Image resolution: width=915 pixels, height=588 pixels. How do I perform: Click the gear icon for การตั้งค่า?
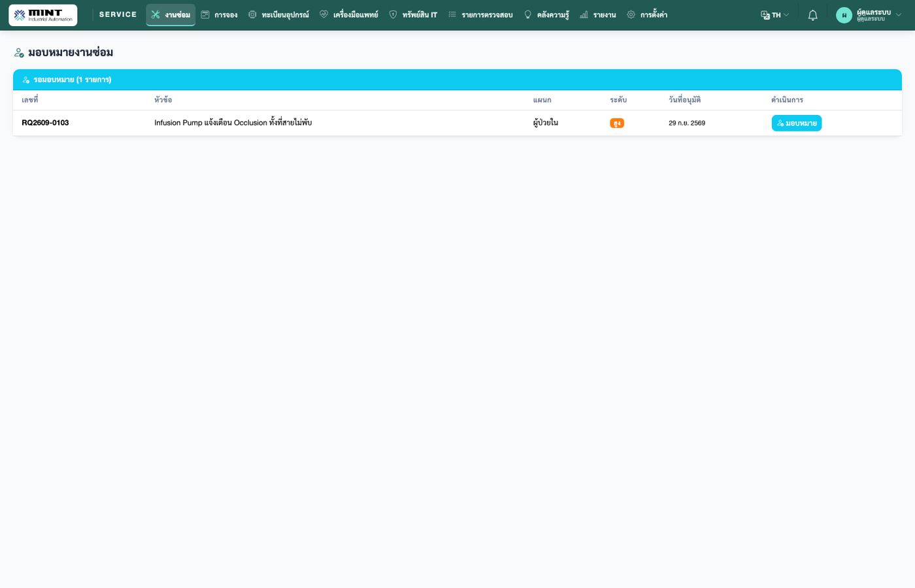(x=631, y=14)
